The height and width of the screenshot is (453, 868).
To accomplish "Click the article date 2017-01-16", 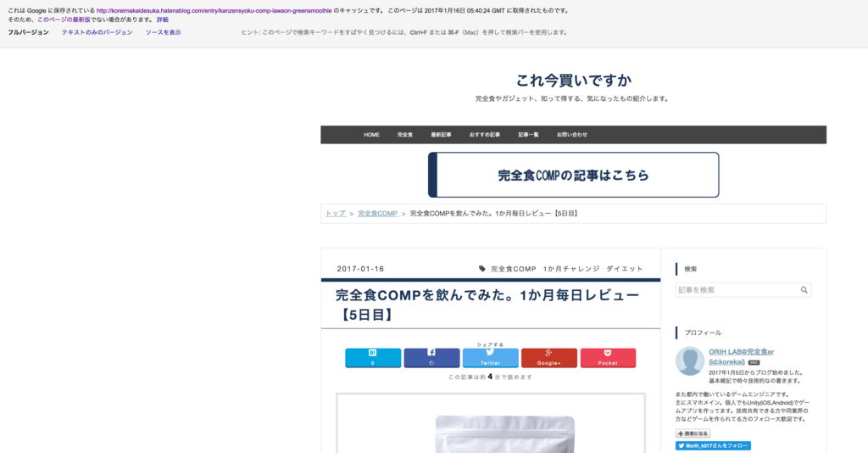I will (x=360, y=269).
